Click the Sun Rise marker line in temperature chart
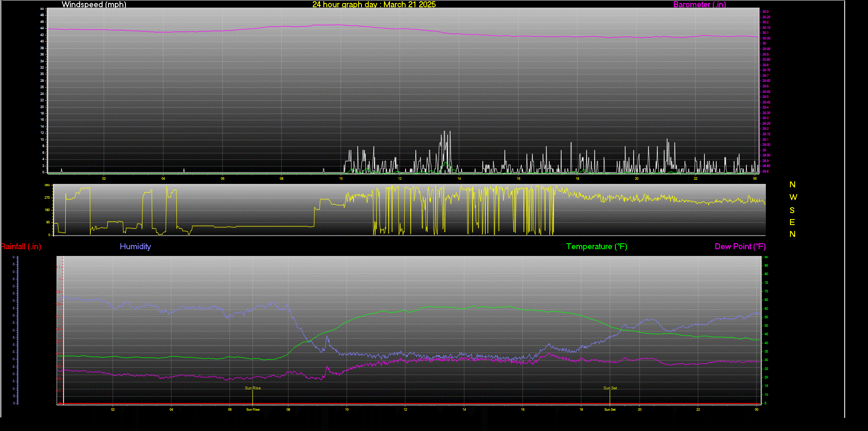This screenshot has width=868, height=431. 253,397
